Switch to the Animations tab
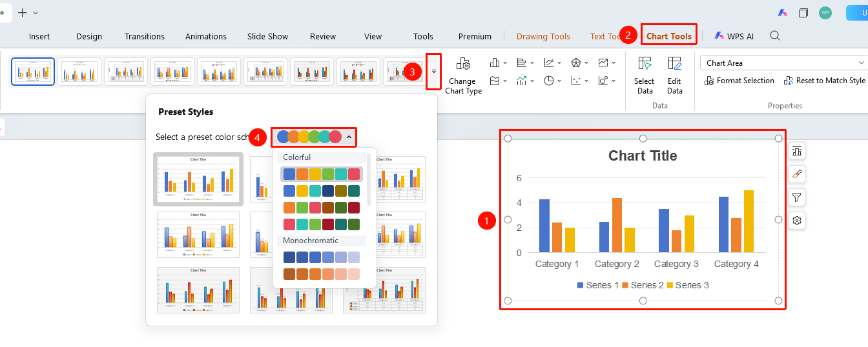 coord(206,36)
